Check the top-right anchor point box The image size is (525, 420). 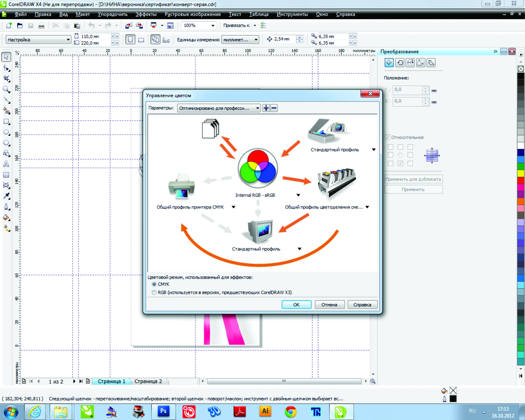point(410,147)
